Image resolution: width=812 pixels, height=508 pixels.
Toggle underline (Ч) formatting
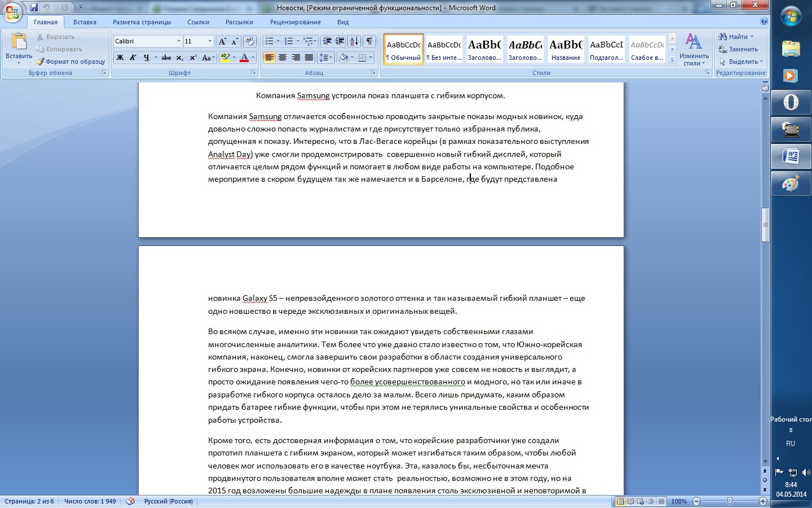coord(147,58)
